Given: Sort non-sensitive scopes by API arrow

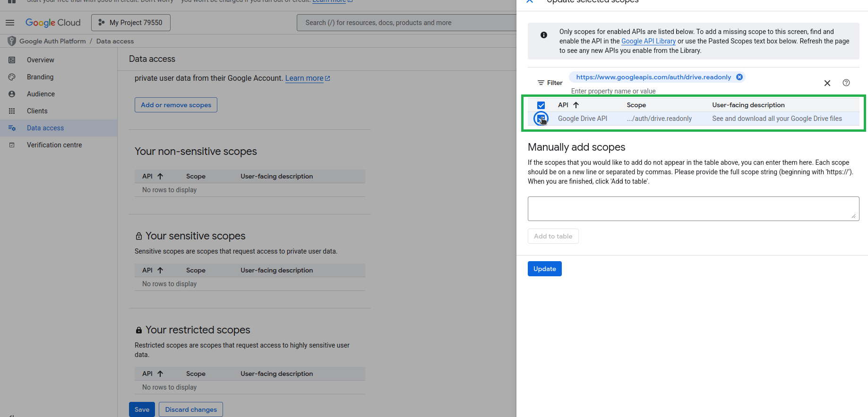Looking at the screenshot, I should tap(160, 176).
